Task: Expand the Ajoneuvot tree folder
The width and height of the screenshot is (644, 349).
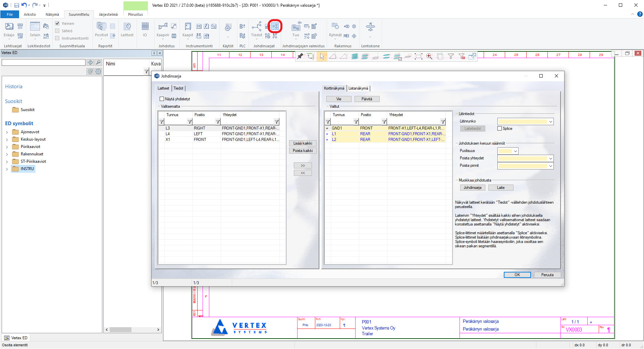Action: coord(7,132)
